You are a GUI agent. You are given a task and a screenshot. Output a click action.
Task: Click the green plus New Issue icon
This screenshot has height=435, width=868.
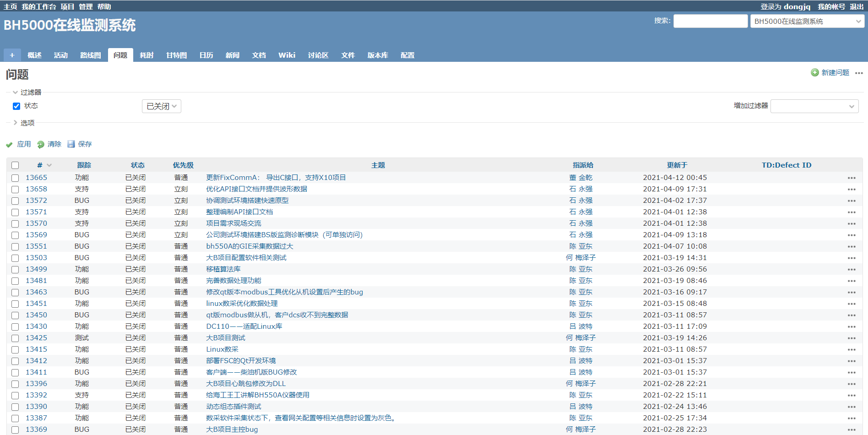[x=815, y=73]
